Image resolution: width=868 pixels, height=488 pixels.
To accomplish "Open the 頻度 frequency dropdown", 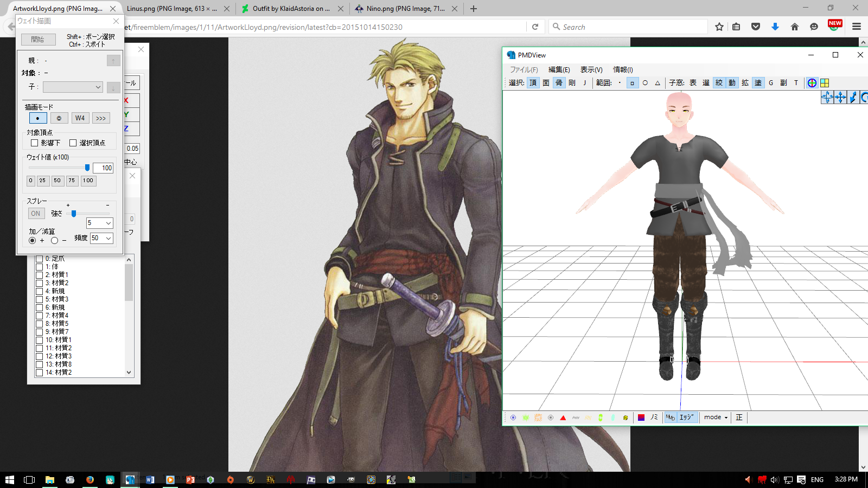I will coord(101,238).
